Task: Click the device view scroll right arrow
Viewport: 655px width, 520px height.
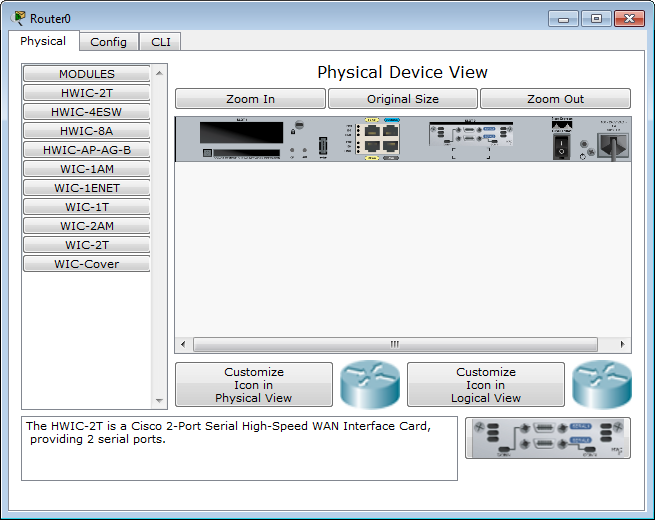Action: click(x=622, y=344)
